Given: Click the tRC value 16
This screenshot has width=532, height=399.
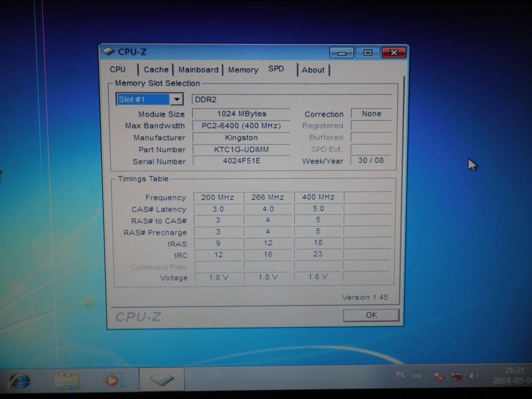Looking at the screenshot, I should (x=268, y=255).
